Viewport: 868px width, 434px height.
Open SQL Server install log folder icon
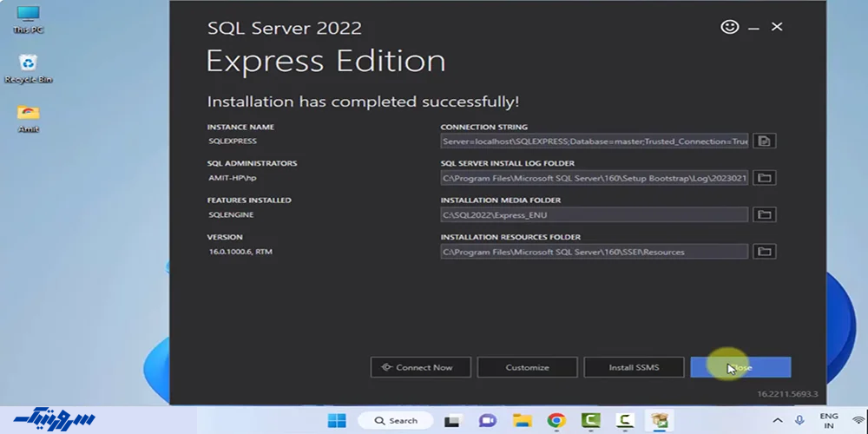[765, 178]
